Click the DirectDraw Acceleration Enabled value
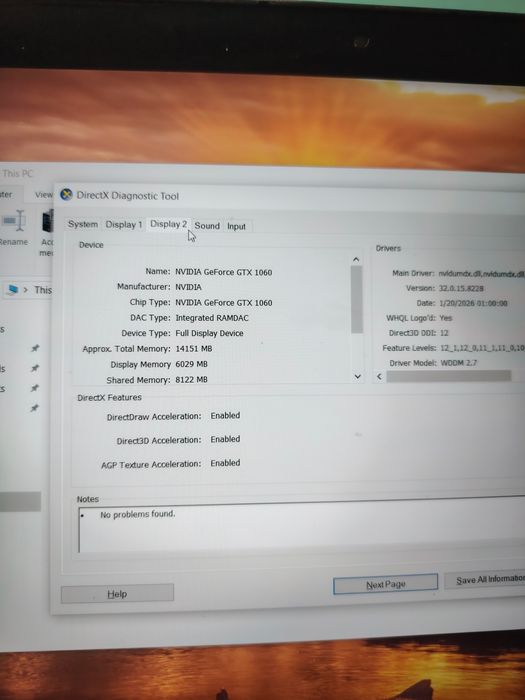Viewport: 525px width, 700px height. click(225, 416)
